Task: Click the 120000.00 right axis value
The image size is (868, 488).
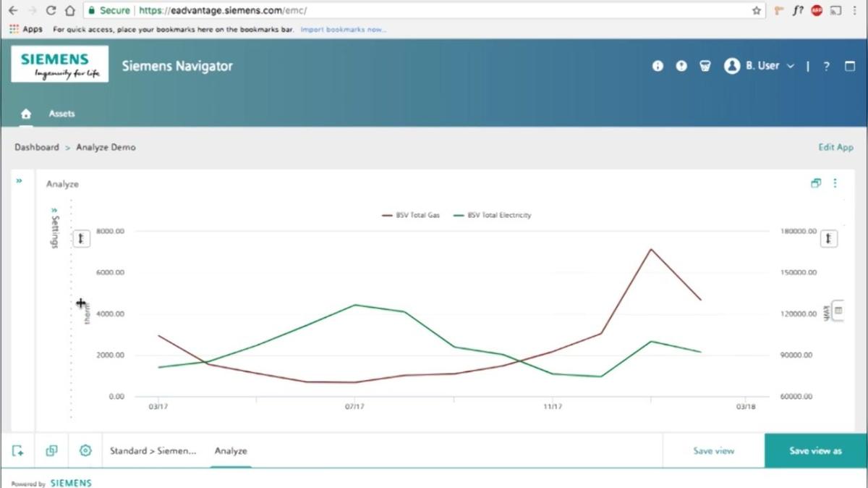Action: pos(799,314)
